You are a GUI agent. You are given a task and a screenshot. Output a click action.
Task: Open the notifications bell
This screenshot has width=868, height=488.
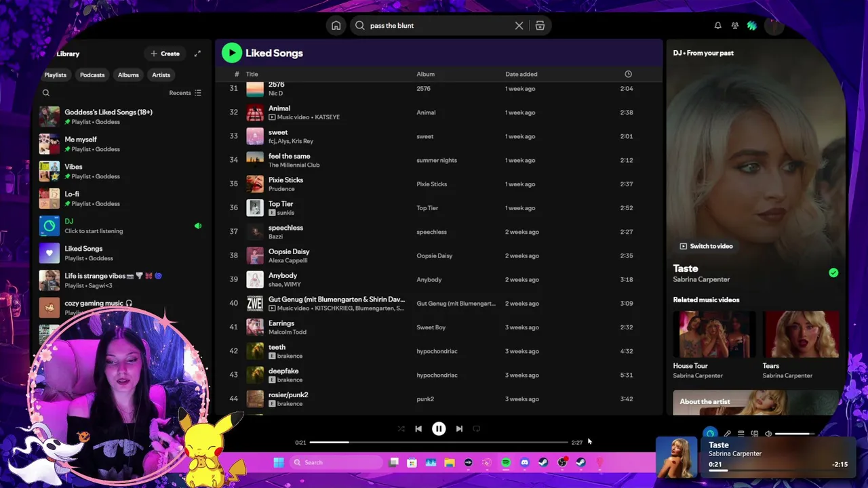(x=717, y=26)
